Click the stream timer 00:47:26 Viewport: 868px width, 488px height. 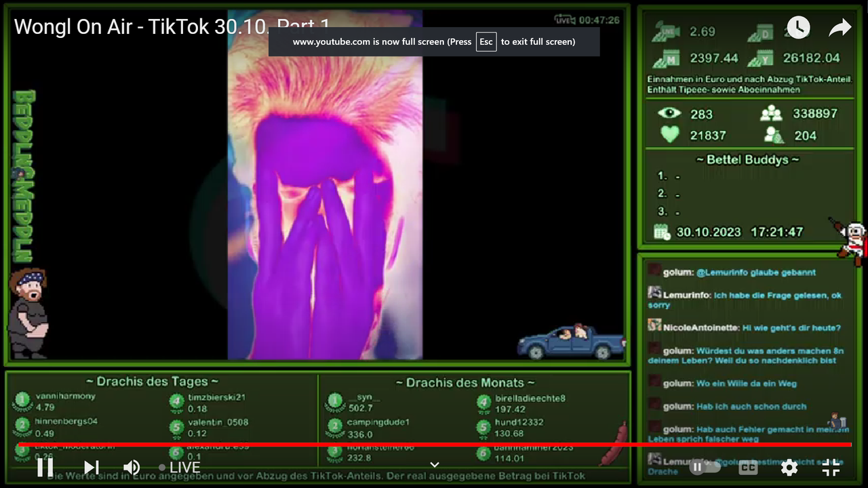coord(599,20)
